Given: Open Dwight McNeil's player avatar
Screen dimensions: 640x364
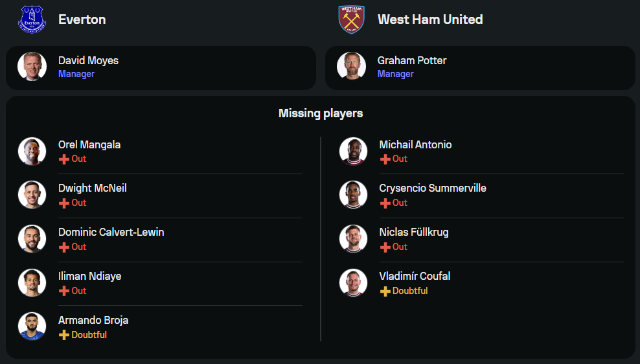Looking at the screenshot, I should point(32,195).
